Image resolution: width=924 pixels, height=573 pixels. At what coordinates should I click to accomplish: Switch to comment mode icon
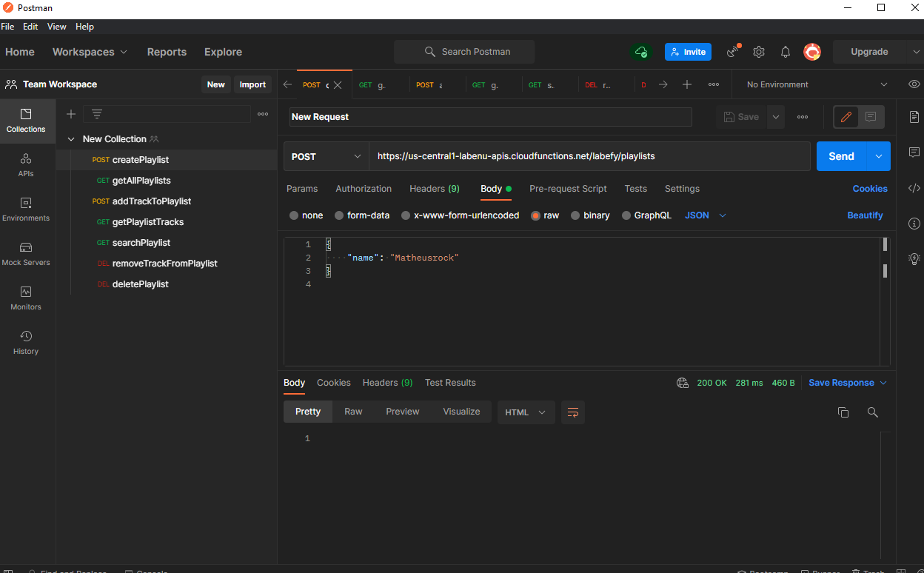(871, 117)
